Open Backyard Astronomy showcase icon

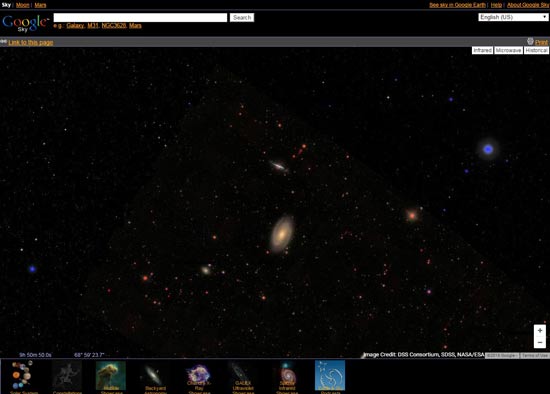155,375
